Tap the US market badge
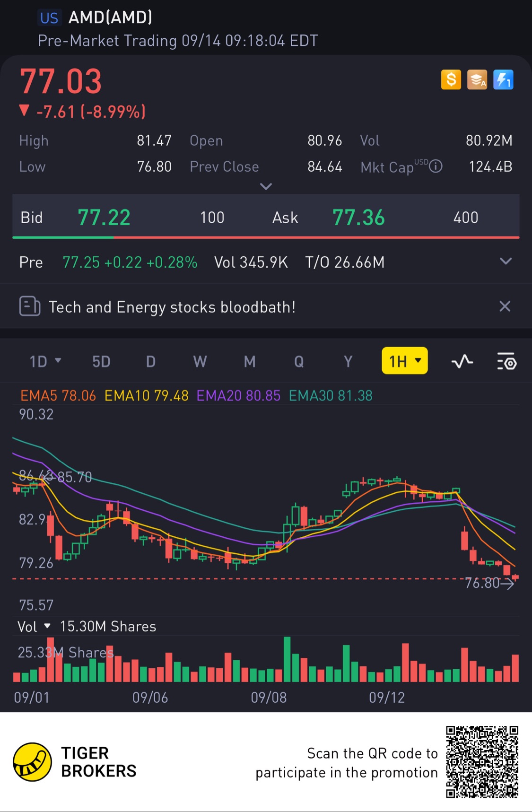 pyautogui.click(x=49, y=18)
